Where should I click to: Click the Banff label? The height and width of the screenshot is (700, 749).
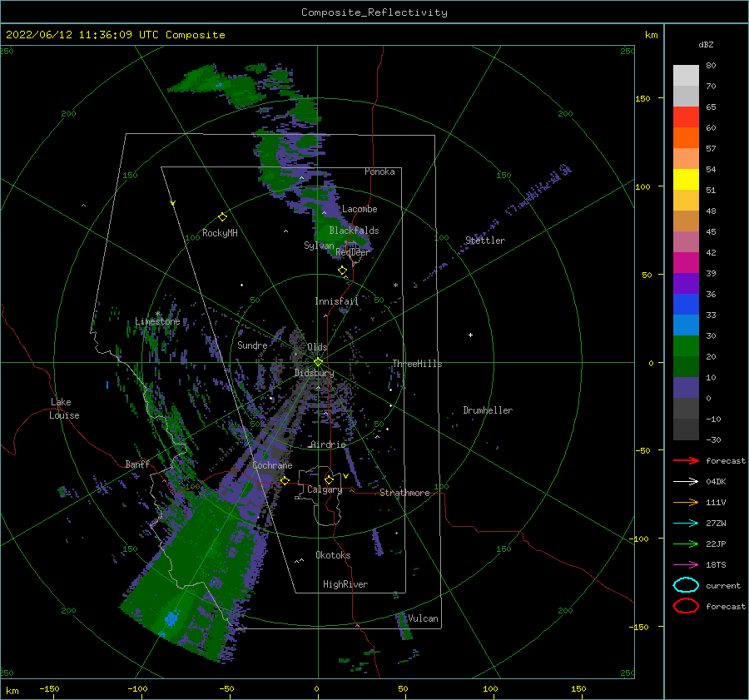(137, 464)
